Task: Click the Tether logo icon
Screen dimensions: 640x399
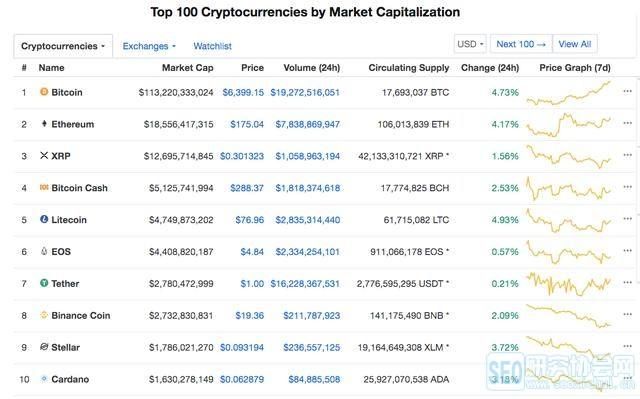Action: pos(44,283)
